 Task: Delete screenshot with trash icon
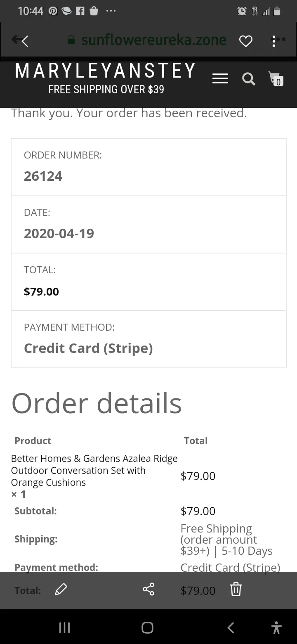236,589
